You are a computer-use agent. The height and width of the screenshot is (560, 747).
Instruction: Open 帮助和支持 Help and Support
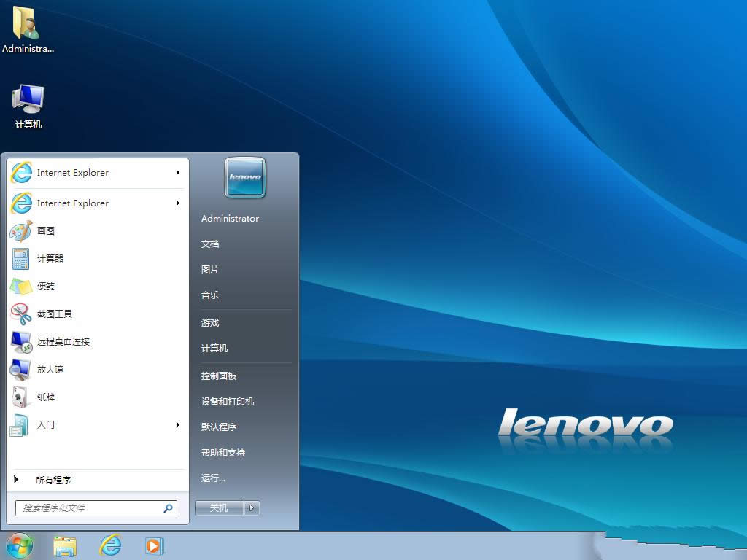coord(225,452)
